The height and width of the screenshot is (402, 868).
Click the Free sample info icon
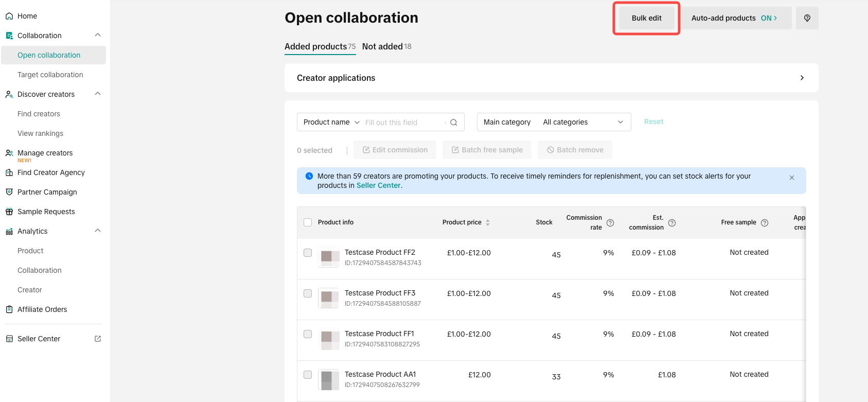pos(764,223)
